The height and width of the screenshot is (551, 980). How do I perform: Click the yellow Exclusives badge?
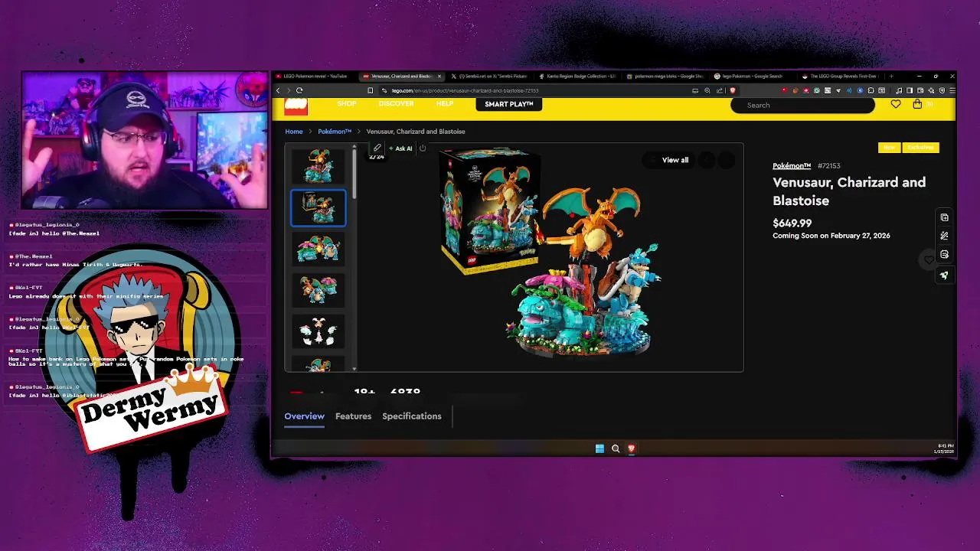click(x=920, y=147)
